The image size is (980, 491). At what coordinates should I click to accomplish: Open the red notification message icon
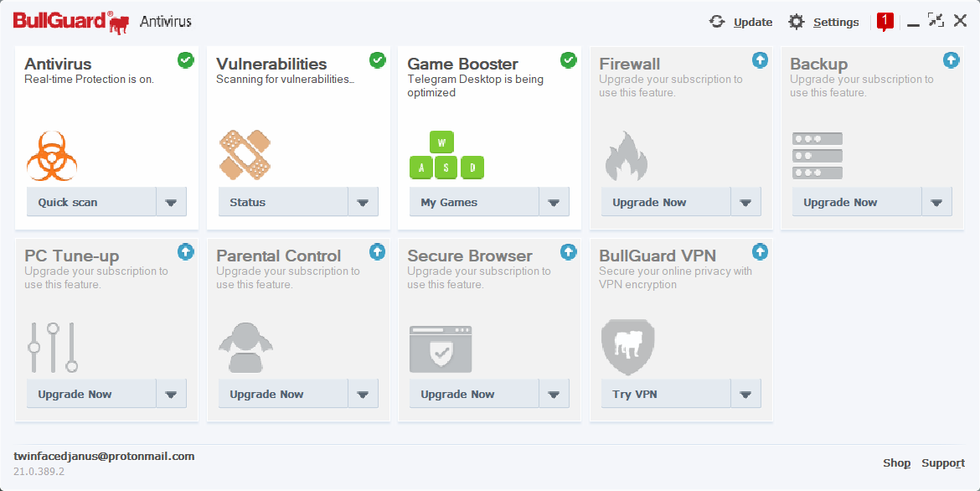coord(885,22)
